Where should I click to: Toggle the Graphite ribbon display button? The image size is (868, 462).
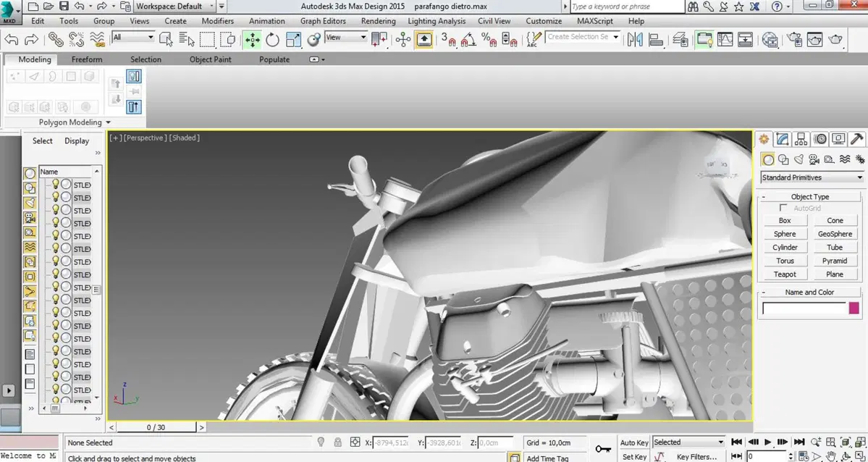pyautogui.click(x=704, y=39)
